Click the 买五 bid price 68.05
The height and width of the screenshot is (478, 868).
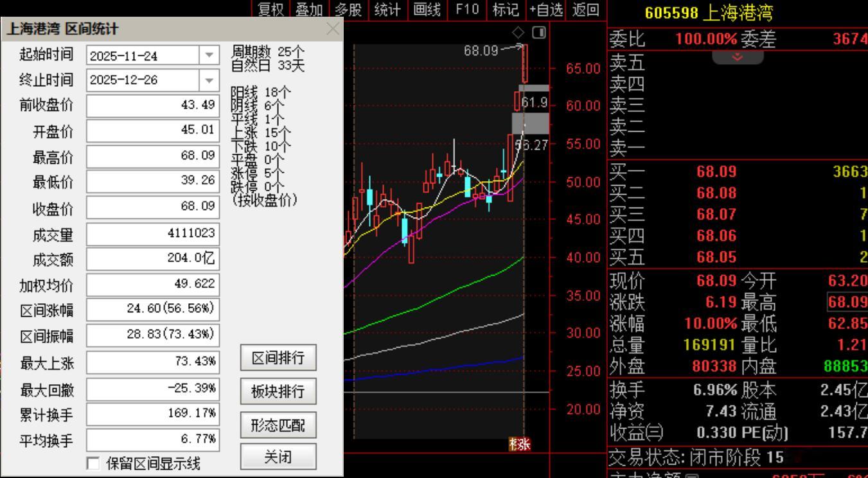click(x=716, y=256)
